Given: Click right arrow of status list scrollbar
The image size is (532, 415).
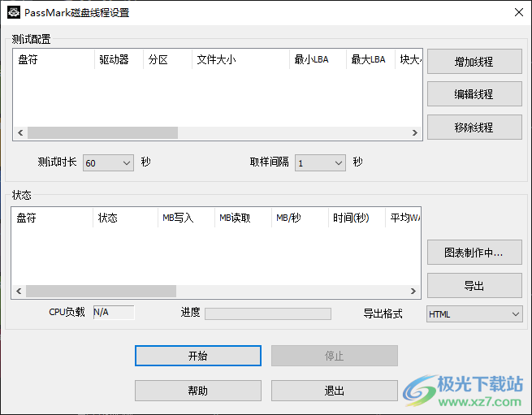Looking at the screenshot, I should click(x=413, y=291).
